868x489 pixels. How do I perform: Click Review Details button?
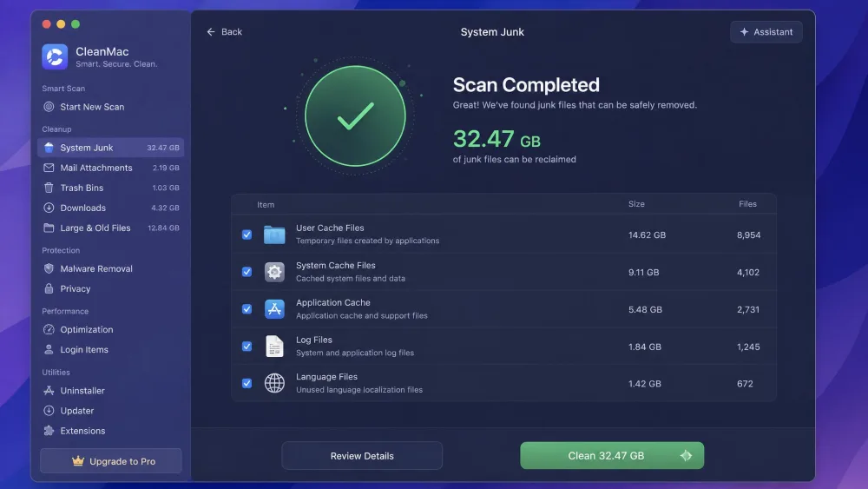click(x=362, y=456)
